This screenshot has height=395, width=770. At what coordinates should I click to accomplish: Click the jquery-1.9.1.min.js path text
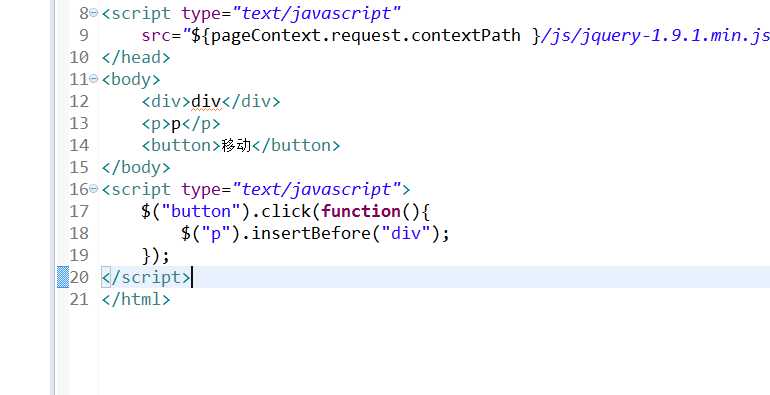pyautogui.click(x=655, y=35)
